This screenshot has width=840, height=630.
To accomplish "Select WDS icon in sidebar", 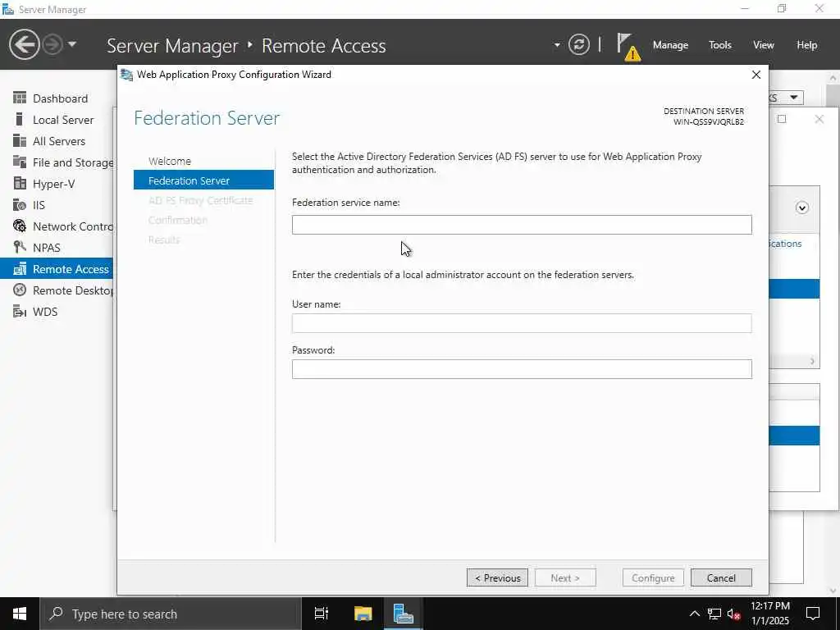I will coord(20,311).
